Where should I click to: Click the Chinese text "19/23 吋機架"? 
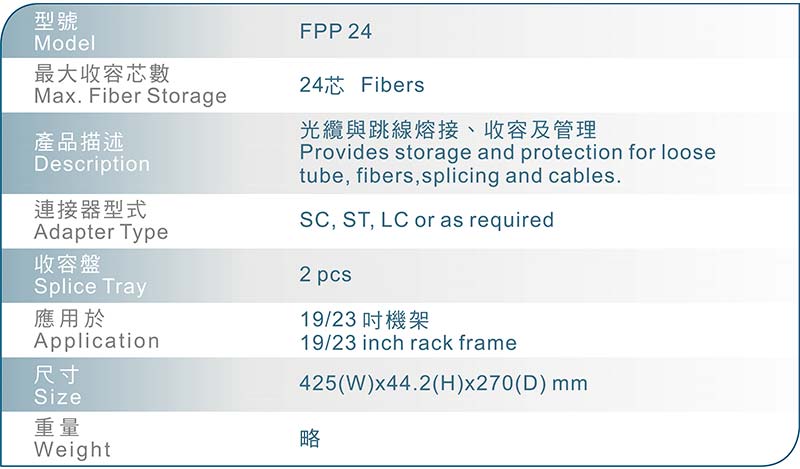(x=364, y=321)
